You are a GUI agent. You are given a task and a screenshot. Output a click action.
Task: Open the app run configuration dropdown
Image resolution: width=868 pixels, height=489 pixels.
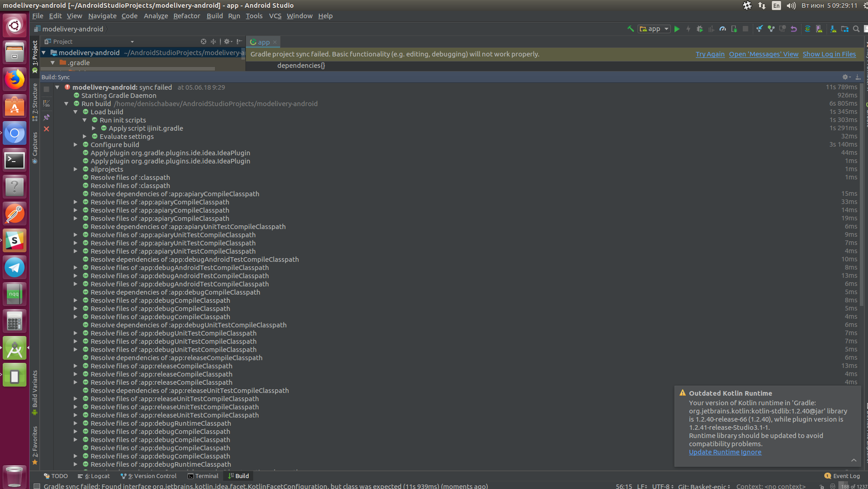point(654,29)
